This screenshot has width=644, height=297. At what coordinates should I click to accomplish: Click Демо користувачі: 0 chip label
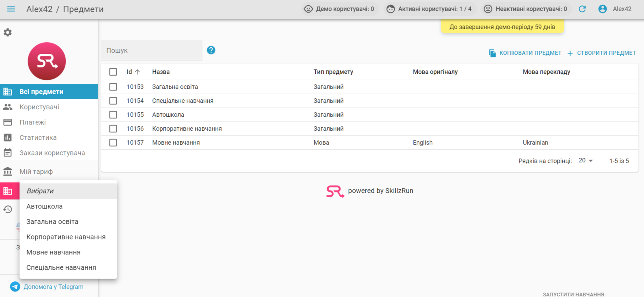point(345,9)
